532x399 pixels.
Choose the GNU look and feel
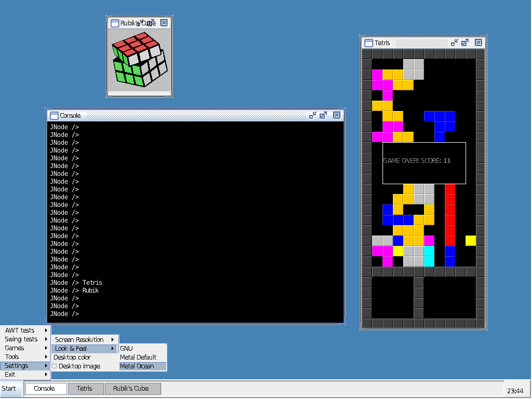tap(127, 349)
